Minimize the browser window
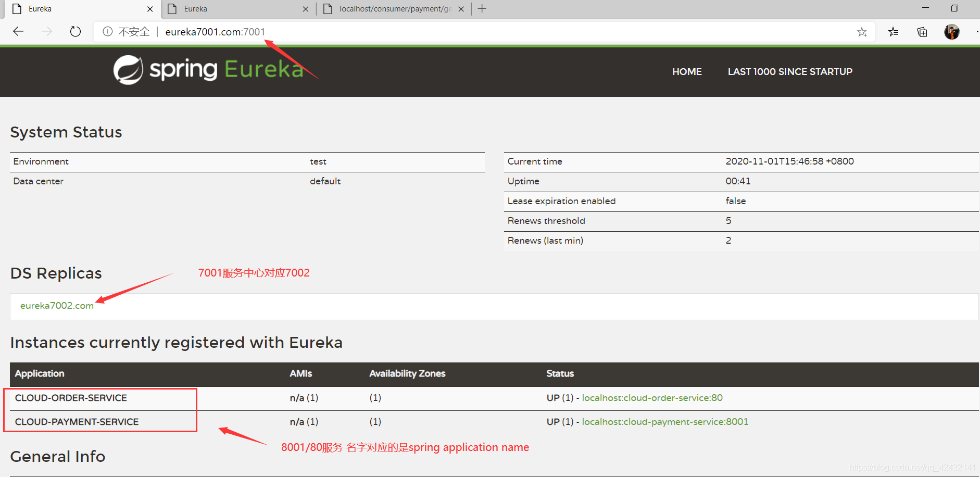 point(925,8)
